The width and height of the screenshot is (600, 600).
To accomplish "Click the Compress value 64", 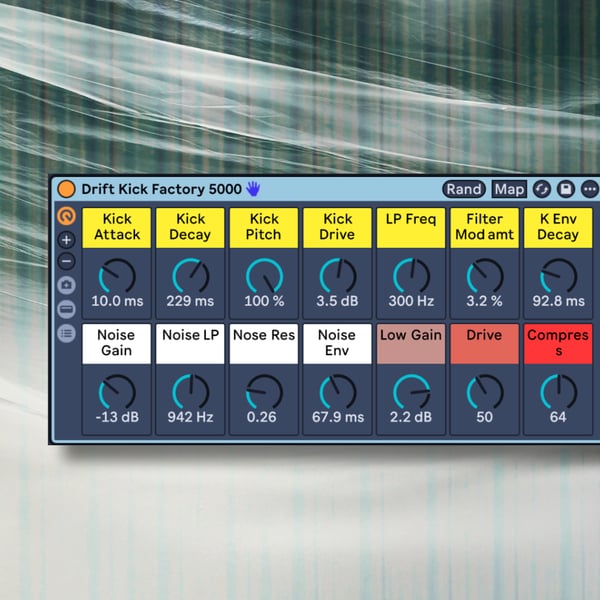I will [x=558, y=417].
